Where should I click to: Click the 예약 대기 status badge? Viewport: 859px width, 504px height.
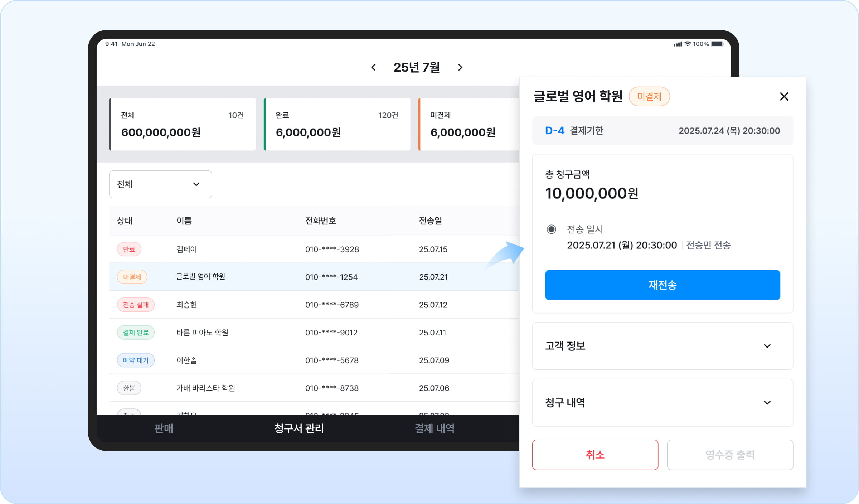tap(136, 360)
